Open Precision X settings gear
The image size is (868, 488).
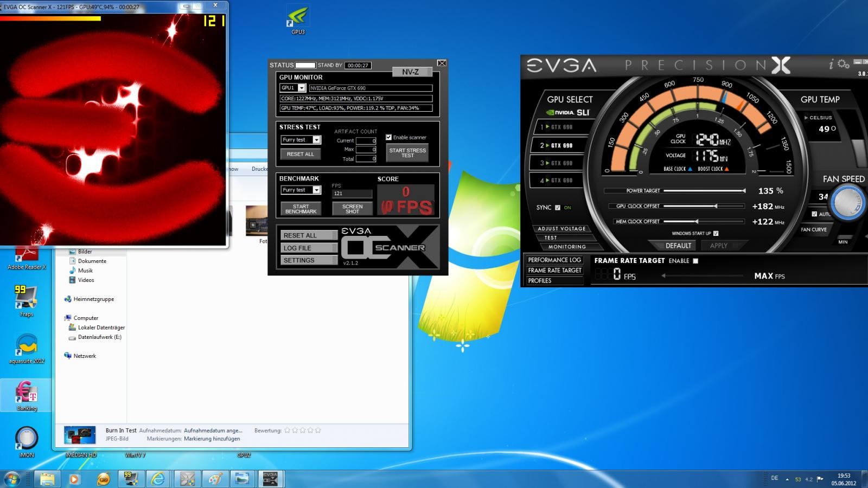coord(843,64)
